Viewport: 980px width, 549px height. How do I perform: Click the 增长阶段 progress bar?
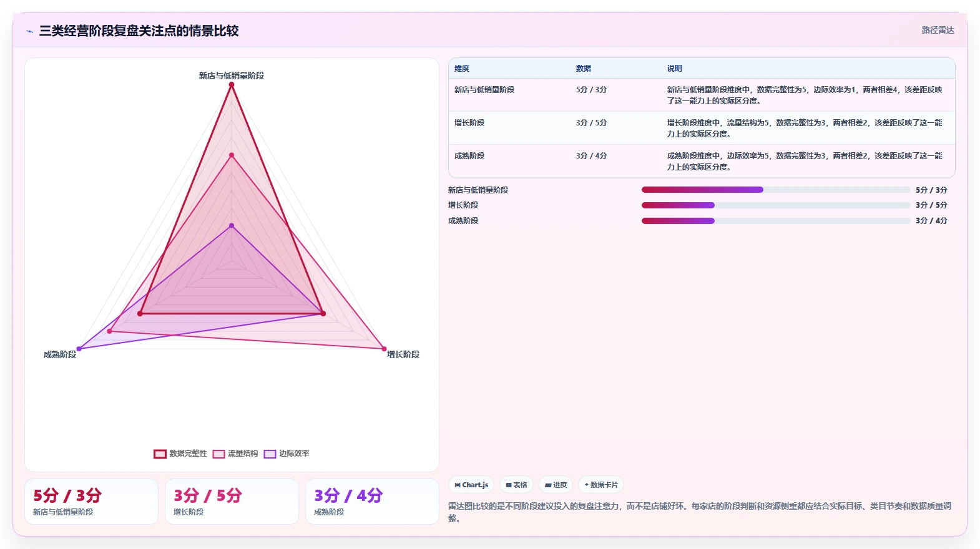(x=776, y=205)
